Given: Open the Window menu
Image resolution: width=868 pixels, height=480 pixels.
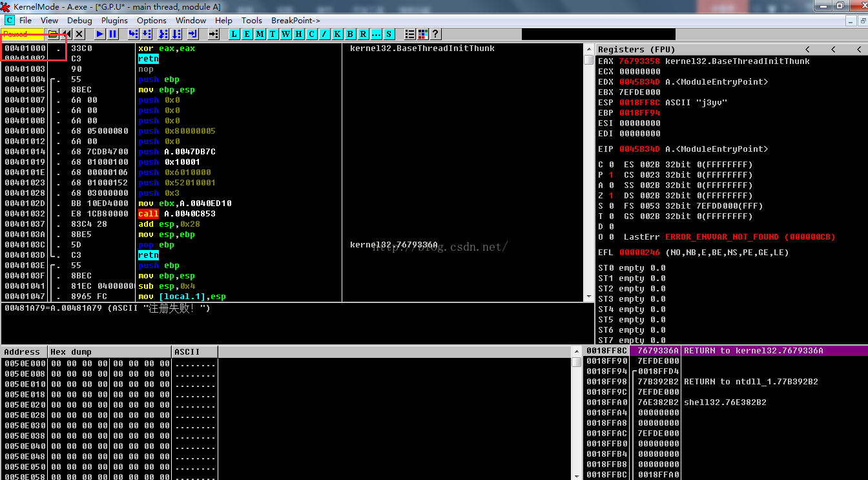Looking at the screenshot, I should [x=191, y=21].
